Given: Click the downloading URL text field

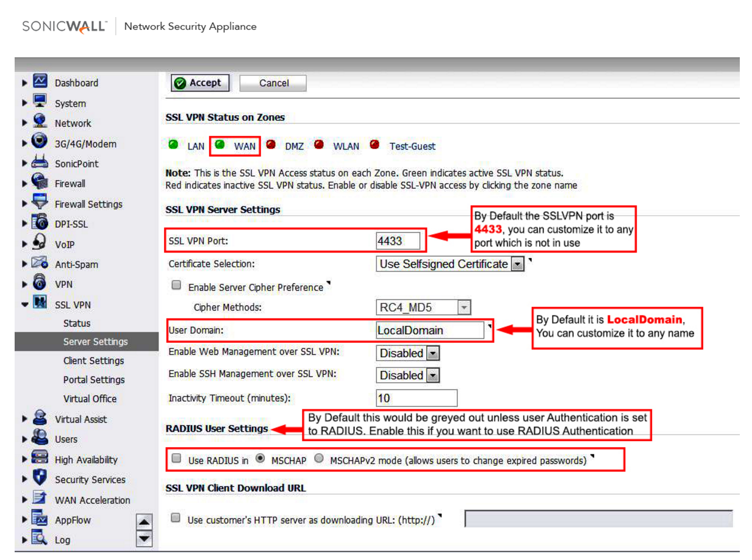Looking at the screenshot, I should tap(599, 519).
